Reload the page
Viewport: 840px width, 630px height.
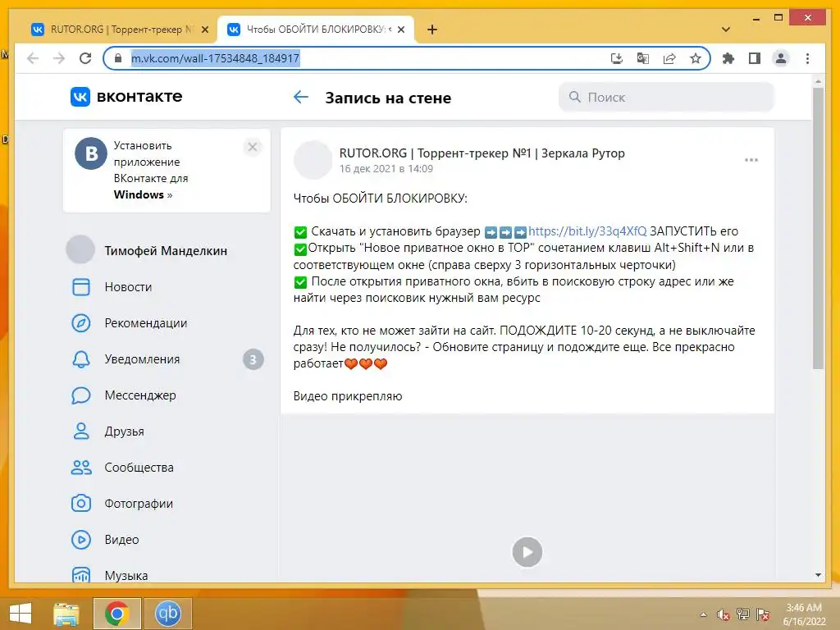[85, 58]
